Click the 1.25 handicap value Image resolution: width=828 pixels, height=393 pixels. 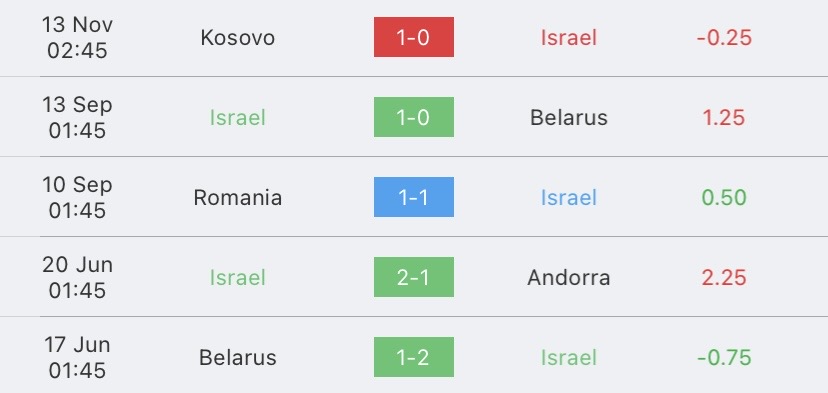(x=724, y=117)
